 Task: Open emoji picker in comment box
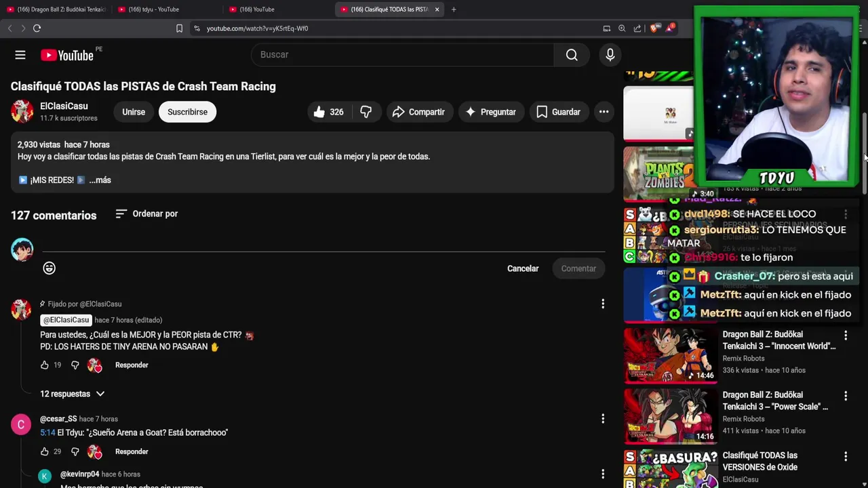(49, 268)
